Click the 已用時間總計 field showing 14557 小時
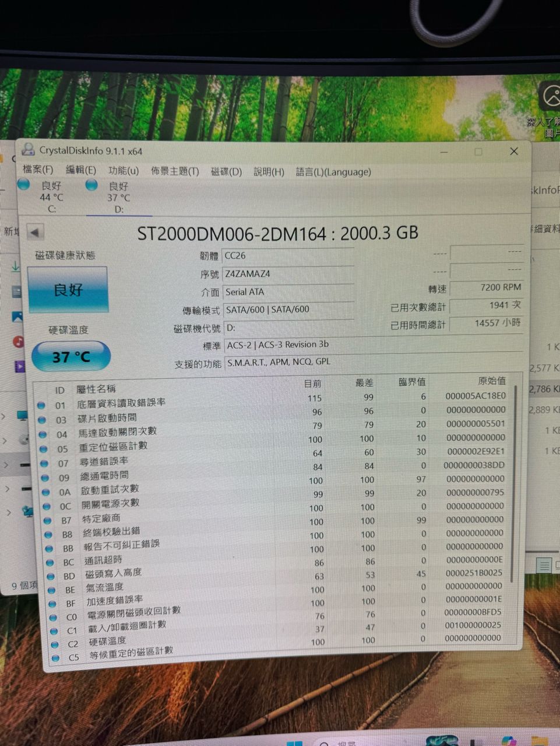Image resolution: width=560 pixels, height=746 pixels. click(x=487, y=322)
